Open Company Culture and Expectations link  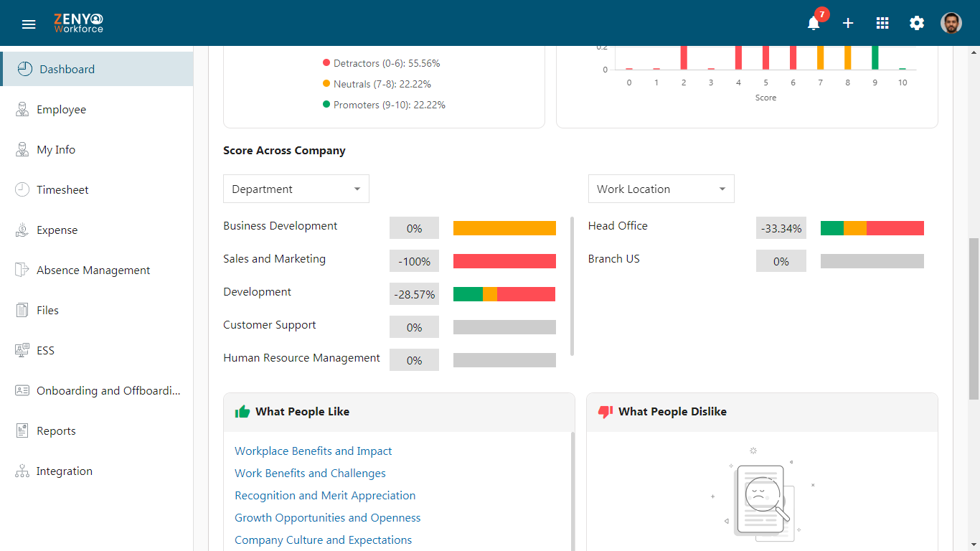324,540
